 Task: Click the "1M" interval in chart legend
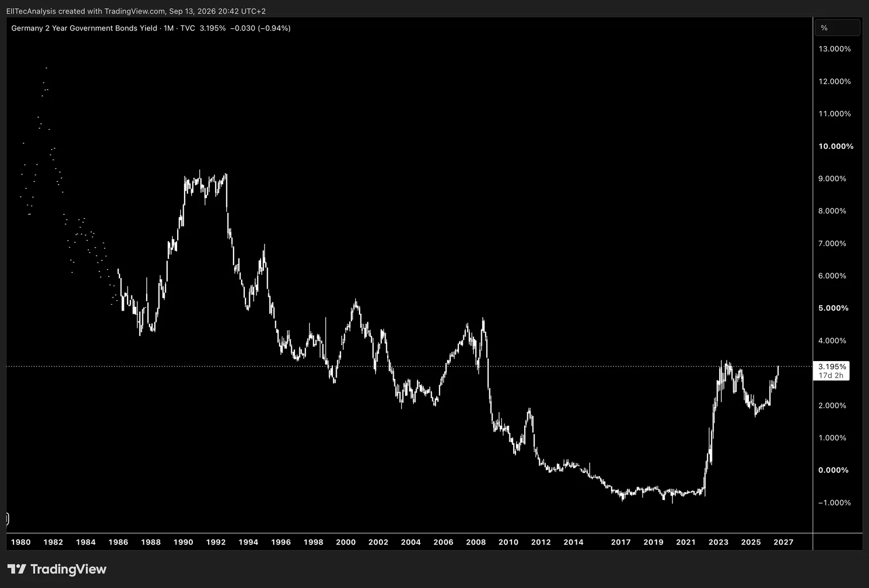pyautogui.click(x=169, y=28)
